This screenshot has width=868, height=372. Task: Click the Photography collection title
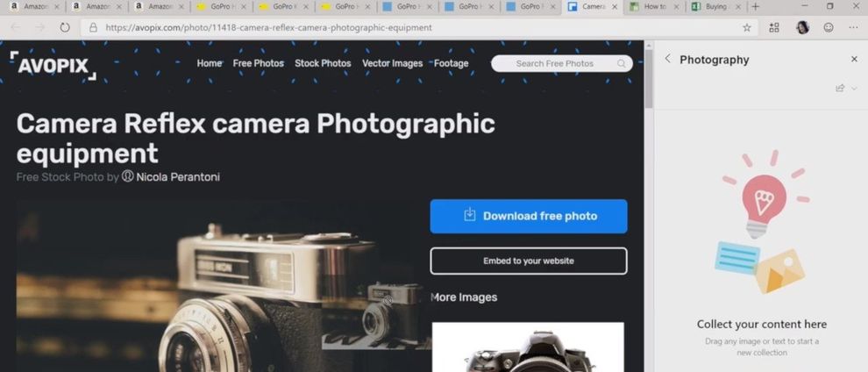(x=714, y=60)
